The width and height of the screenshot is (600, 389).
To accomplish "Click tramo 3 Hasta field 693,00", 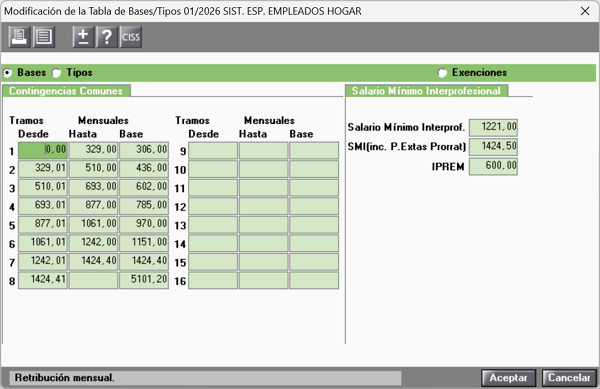I will (x=93, y=187).
